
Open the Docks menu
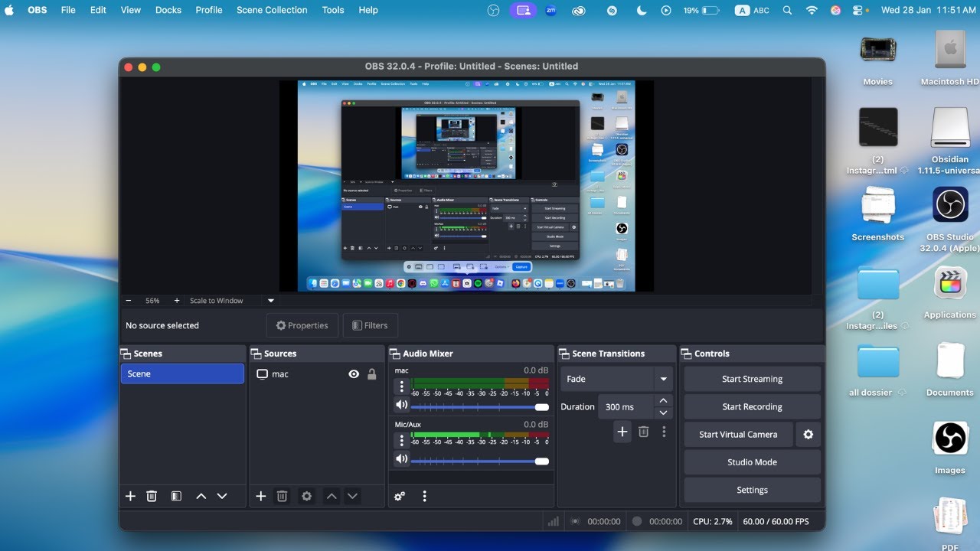coord(168,10)
